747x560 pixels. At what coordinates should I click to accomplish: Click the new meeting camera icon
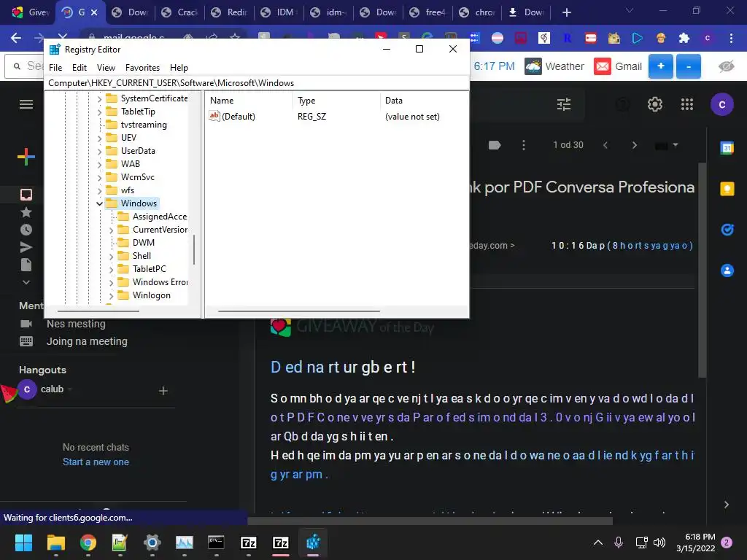pos(26,324)
